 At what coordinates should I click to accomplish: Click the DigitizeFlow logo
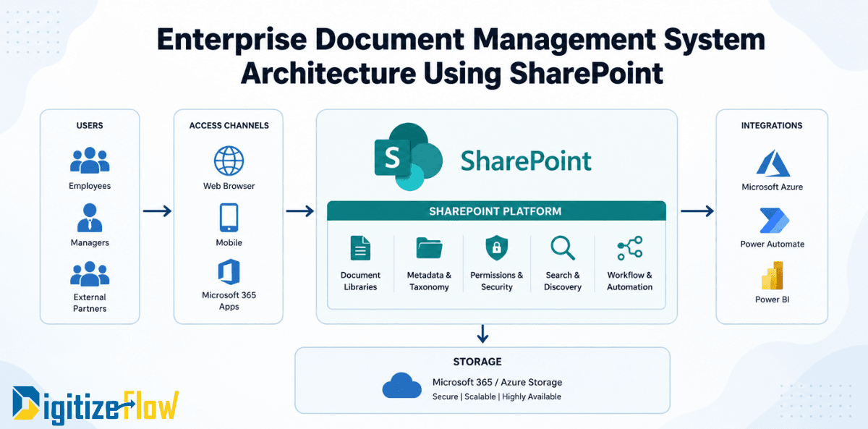(x=95, y=406)
